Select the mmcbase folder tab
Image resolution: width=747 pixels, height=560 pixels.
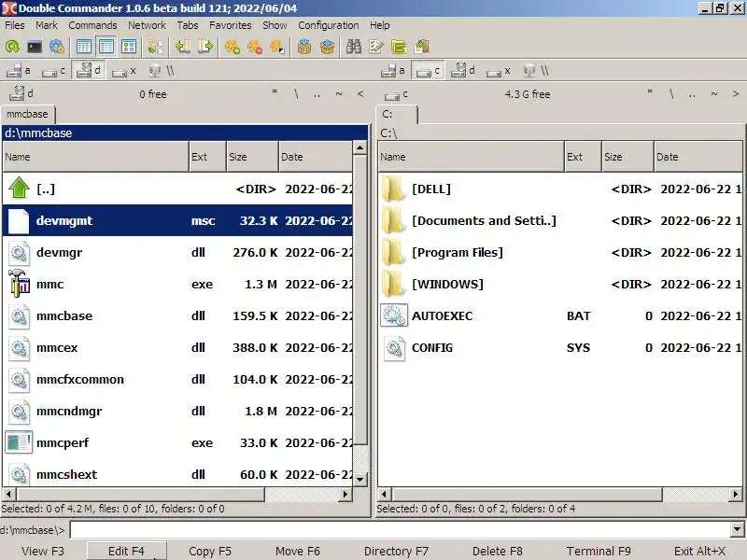click(28, 114)
